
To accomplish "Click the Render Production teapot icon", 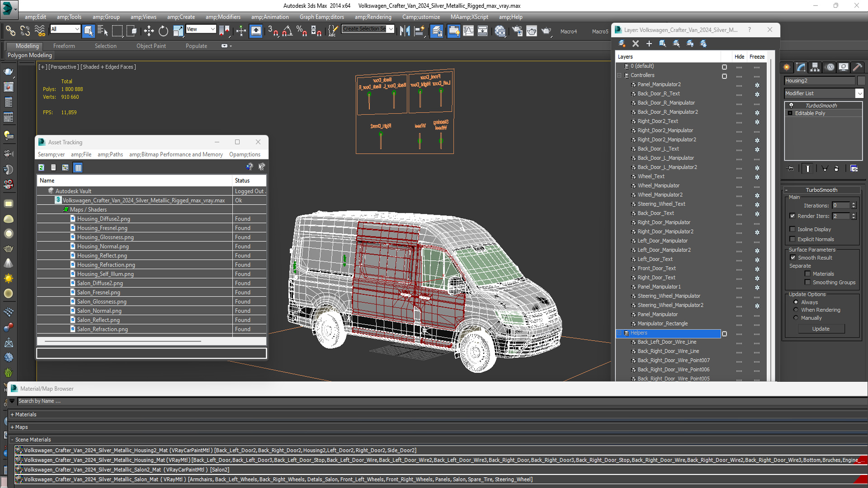I will 546,31.
